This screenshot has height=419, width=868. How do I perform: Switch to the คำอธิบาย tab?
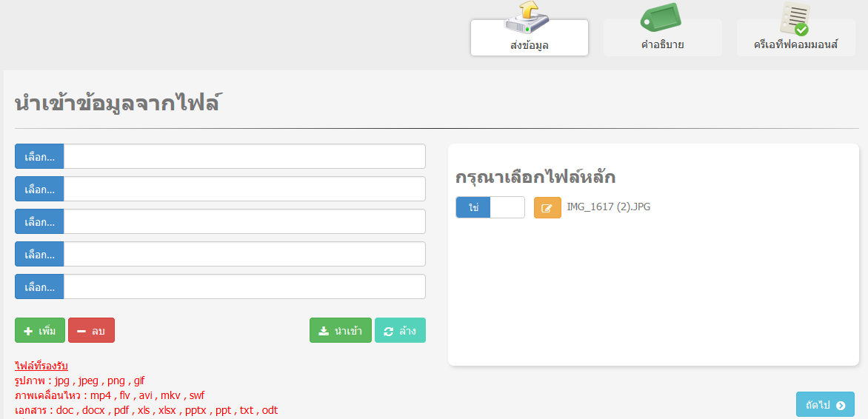click(x=662, y=45)
